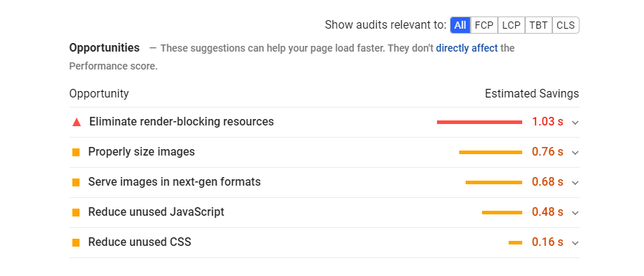Screen dimensions: 644x276
Task: Open the 'directly affect' link
Action: click(466, 48)
